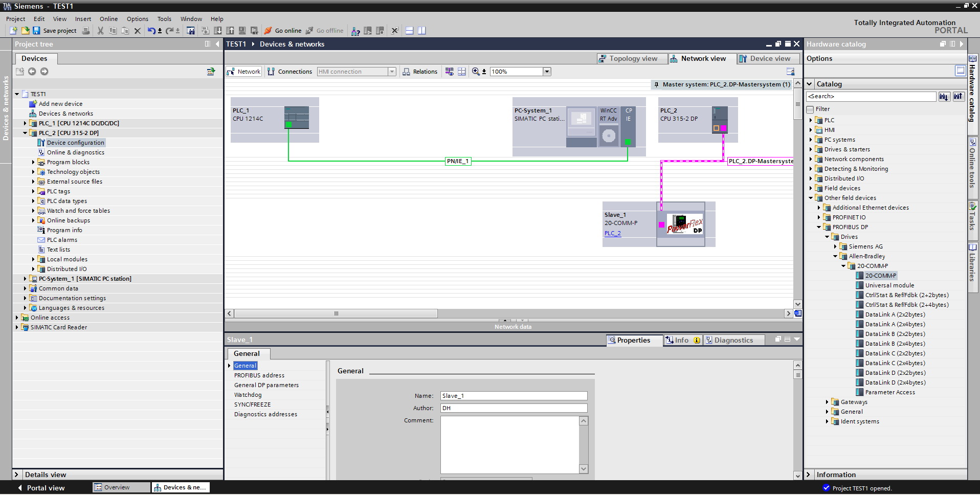Click the Show address labels icon
This screenshot has height=495, width=980.
(450, 72)
